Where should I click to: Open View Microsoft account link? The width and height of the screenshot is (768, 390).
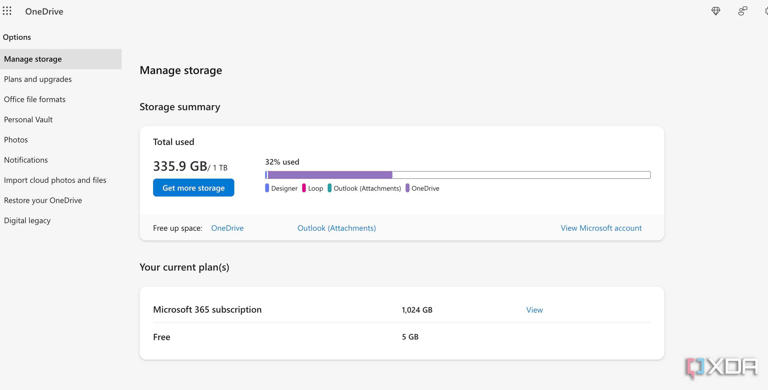click(601, 228)
